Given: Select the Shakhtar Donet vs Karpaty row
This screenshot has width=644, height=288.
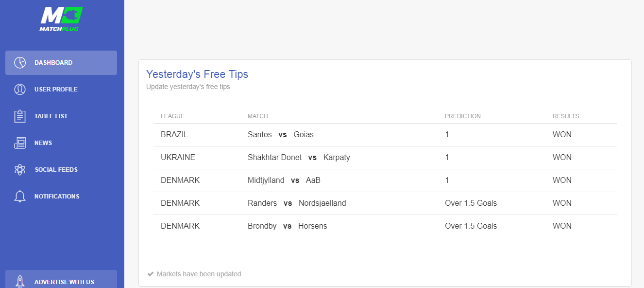Looking at the screenshot, I should [x=385, y=158].
